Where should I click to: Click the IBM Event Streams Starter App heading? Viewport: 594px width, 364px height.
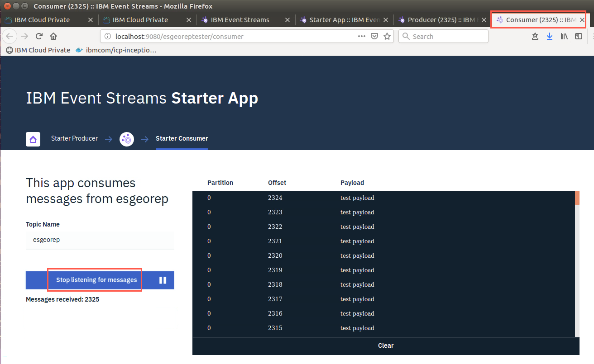tap(142, 98)
